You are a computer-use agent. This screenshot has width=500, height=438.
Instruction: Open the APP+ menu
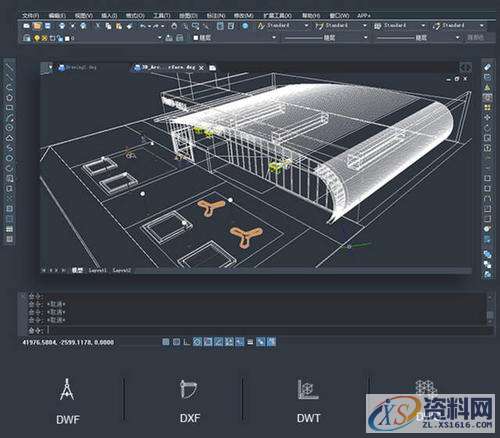[x=364, y=15]
